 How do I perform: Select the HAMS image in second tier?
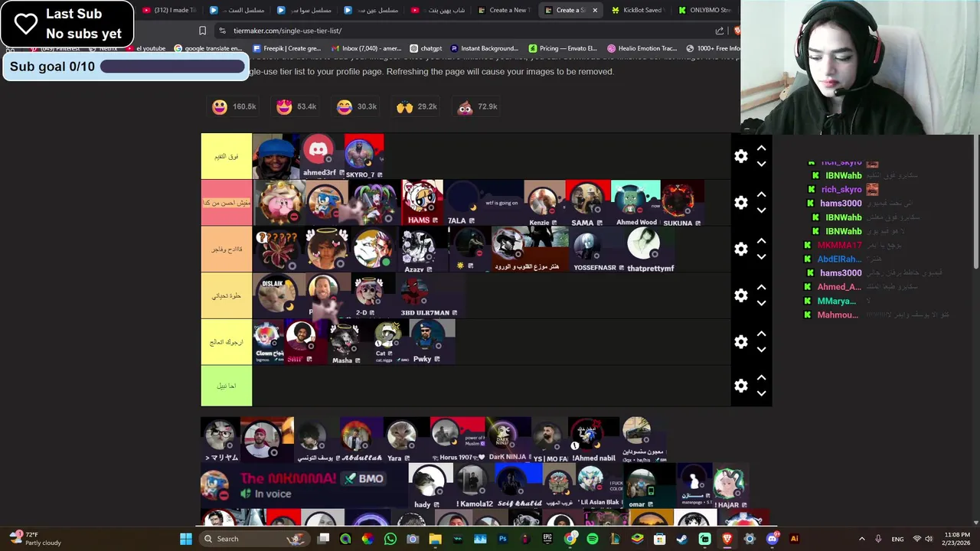click(423, 203)
